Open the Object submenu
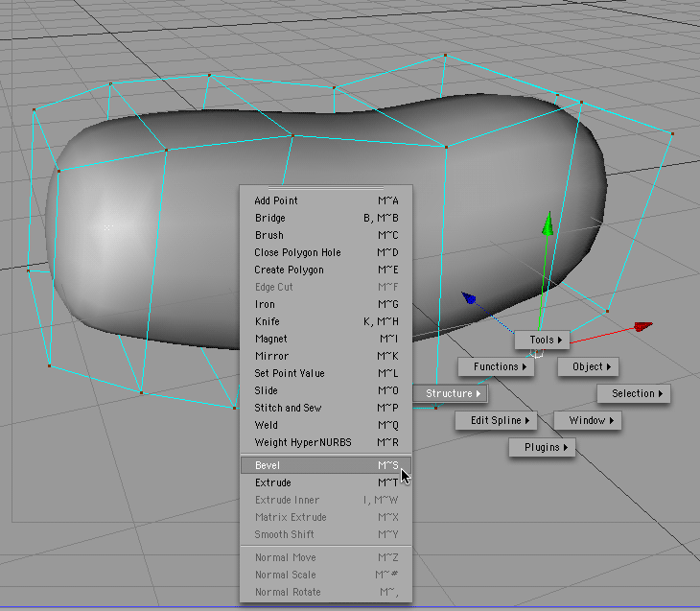 591,366
